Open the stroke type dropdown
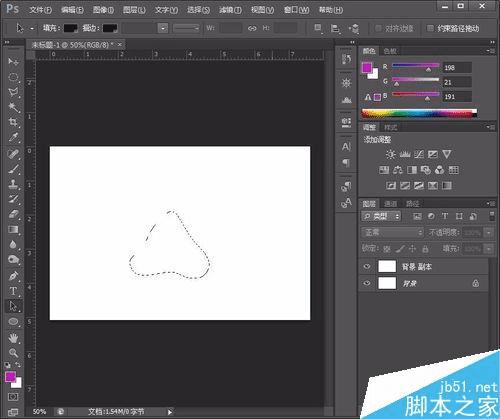The height and width of the screenshot is (419, 500). (x=186, y=28)
